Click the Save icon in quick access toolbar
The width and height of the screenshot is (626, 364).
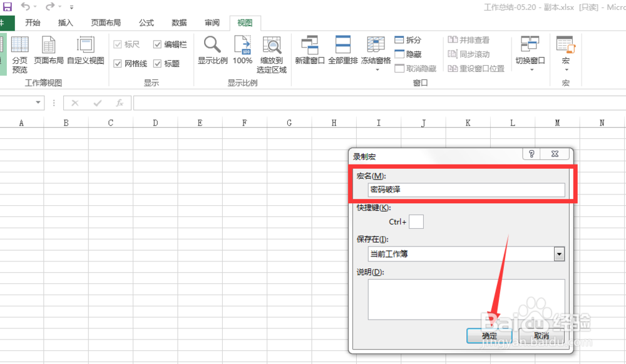(7, 6)
